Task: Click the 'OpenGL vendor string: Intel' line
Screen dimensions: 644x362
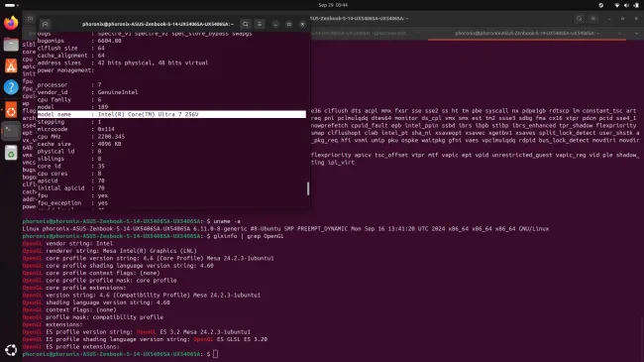Action: coord(67,244)
